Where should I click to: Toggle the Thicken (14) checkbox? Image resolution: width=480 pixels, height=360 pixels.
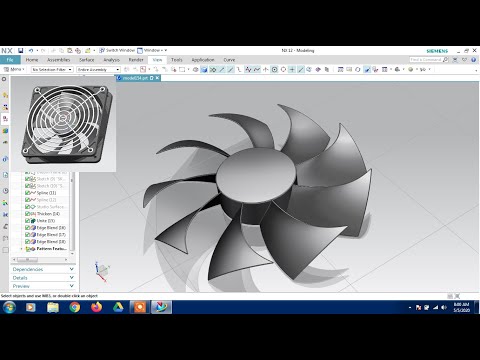[x=28, y=214]
